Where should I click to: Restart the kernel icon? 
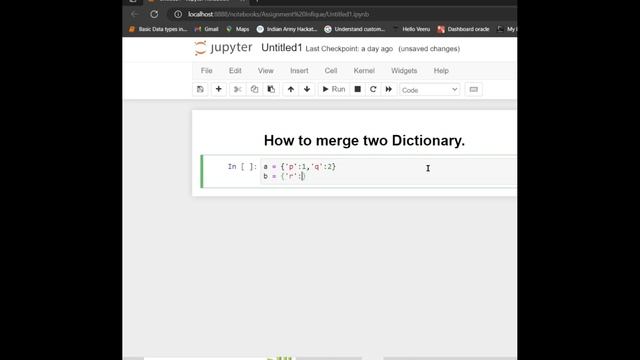point(373,89)
